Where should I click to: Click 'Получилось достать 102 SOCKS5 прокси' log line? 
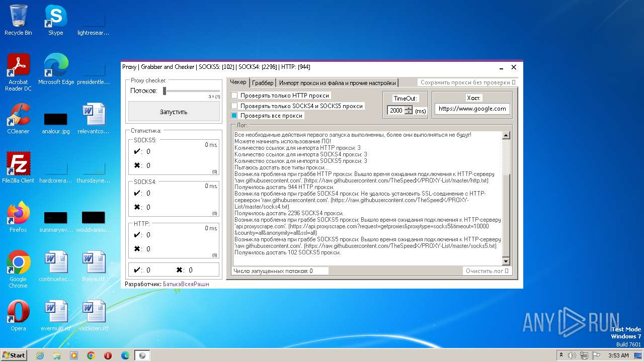288,252
